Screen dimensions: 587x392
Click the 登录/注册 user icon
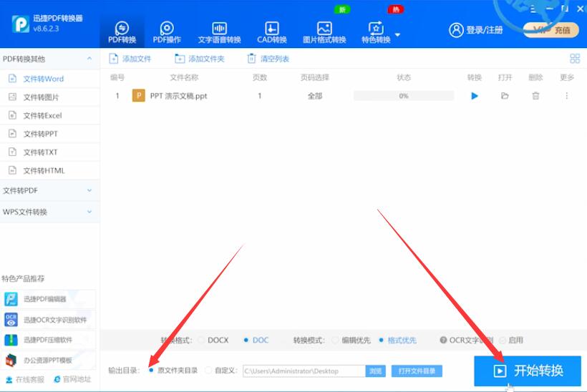point(456,30)
